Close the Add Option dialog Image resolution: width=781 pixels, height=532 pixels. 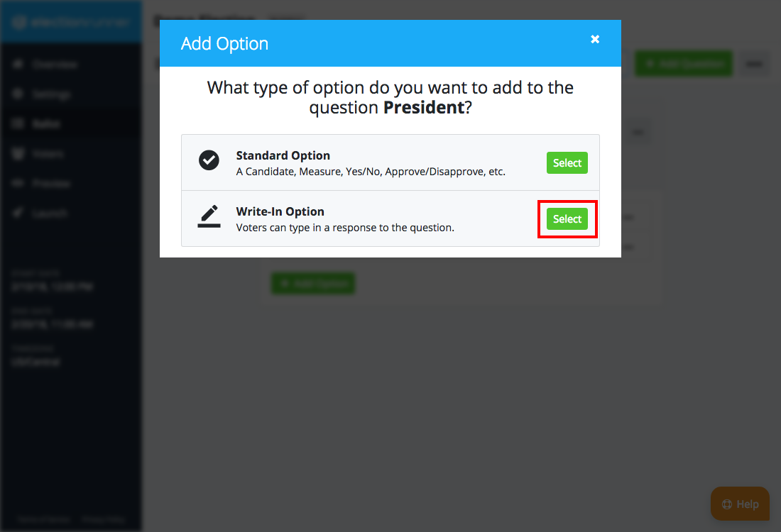pyautogui.click(x=595, y=39)
